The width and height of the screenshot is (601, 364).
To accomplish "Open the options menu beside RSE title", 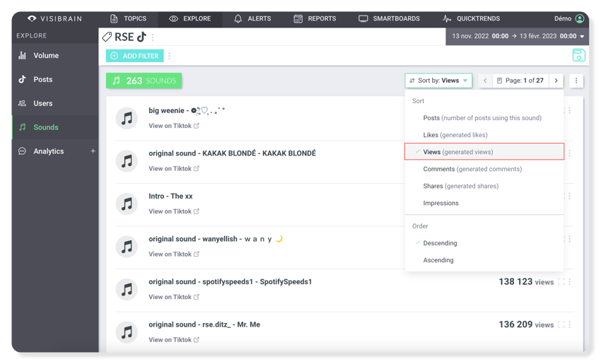I will click(153, 37).
